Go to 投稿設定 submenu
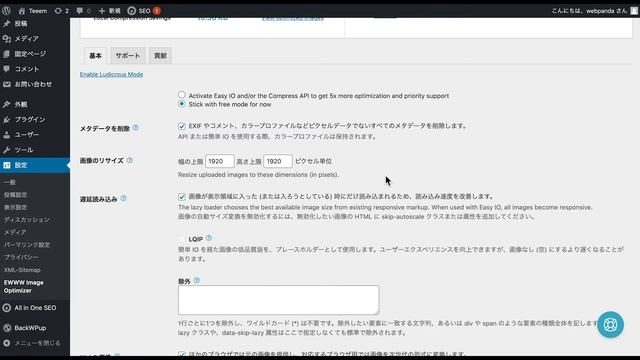Image resolution: width=640 pixels, height=360 pixels. (x=16, y=195)
